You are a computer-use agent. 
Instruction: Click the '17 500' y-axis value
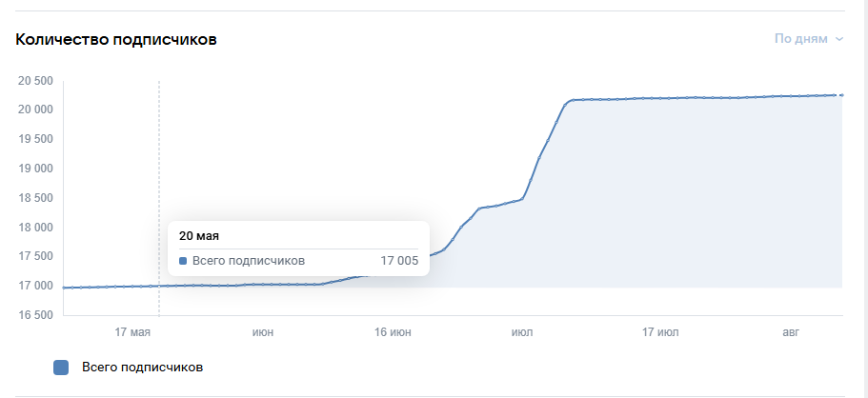point(35,256)
